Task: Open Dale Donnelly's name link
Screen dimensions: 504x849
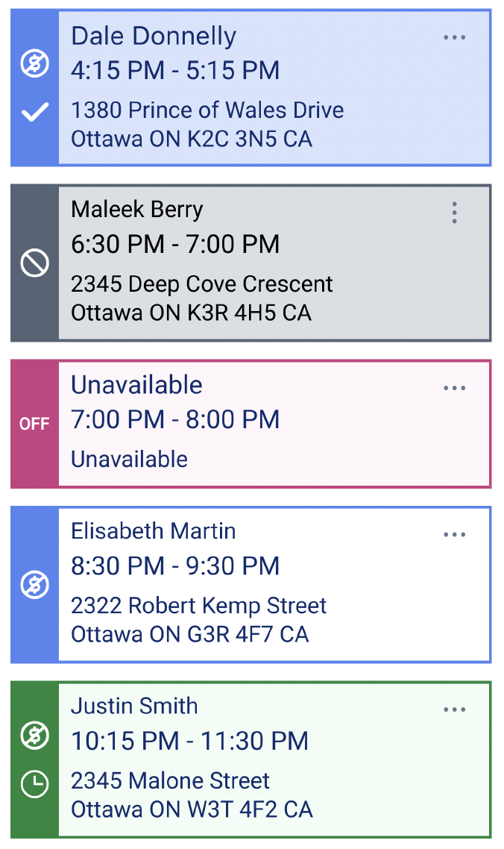Action: [x=154, y=36]
